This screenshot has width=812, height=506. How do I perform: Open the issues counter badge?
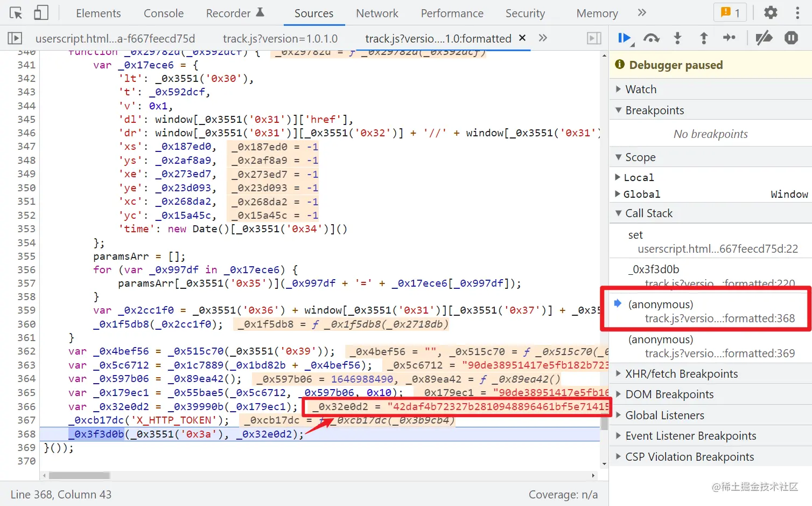[730, 12]
